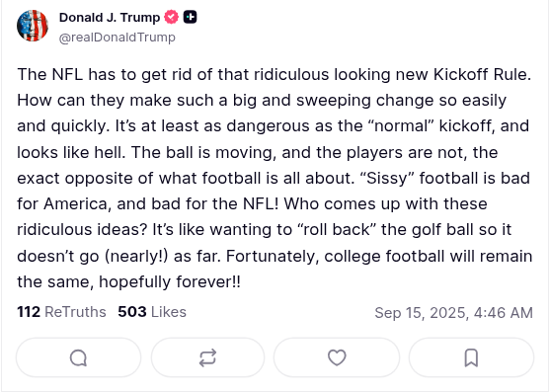Click the red verified checkmark badge
This screenshot has width=550, height=392.
point(172,17)
